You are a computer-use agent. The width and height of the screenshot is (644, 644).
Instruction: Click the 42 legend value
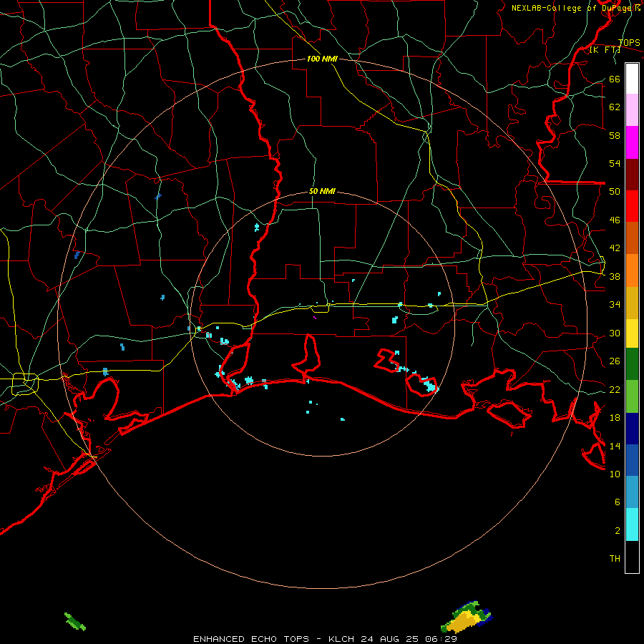[615, 248]
